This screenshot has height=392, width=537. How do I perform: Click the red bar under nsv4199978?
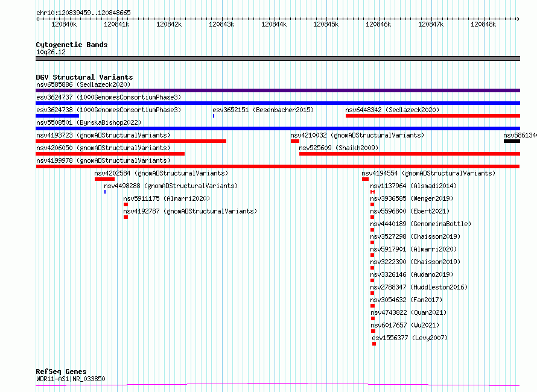(278, 166)
